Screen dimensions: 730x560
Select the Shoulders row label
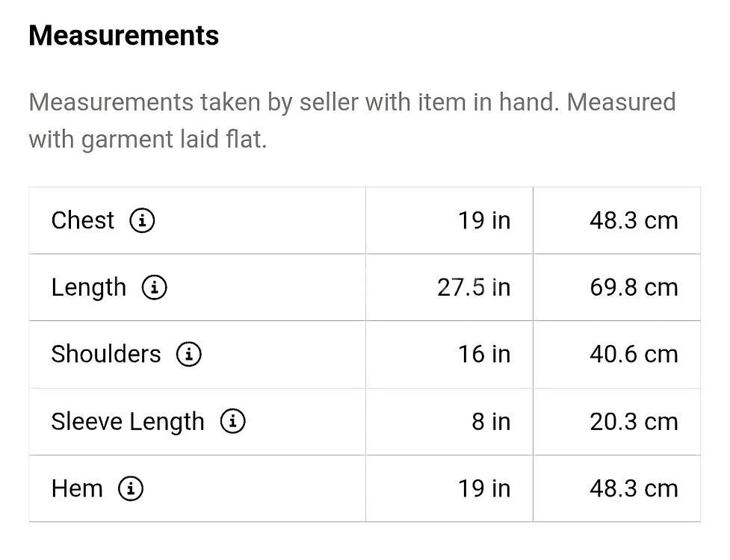tap(106, 354)
